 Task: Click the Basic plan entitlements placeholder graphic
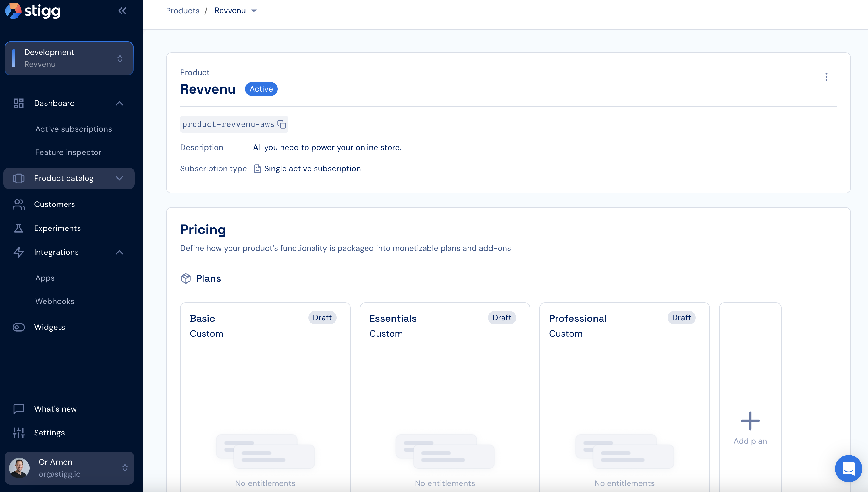pyautogui.click(x=265, y=451)
